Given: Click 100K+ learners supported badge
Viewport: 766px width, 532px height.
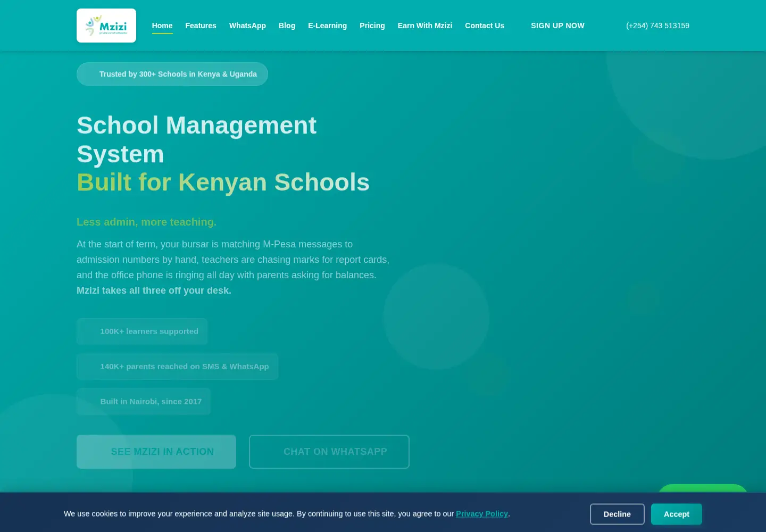Looking at the screenshot, I should click(x=142, y=331).
